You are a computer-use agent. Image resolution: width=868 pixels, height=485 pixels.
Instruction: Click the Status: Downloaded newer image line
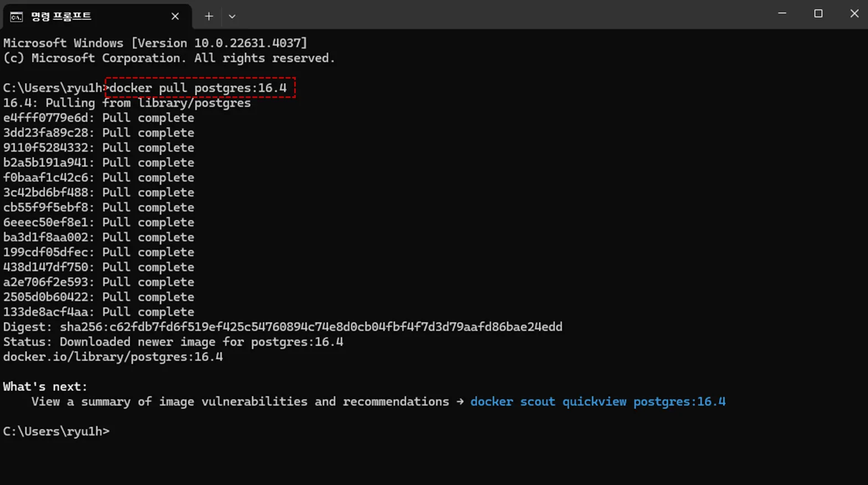point(173,342)
